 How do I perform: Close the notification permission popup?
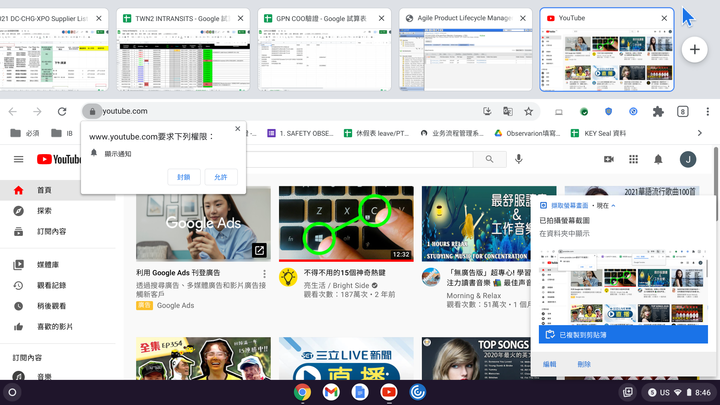click(237, 129)
